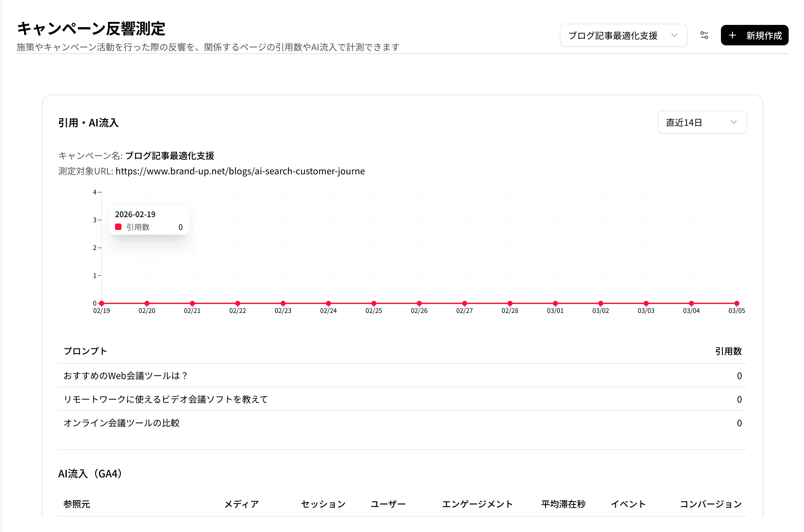804x532 pixels.
Task: Select the 02/19 data point on the chart
Action: click(x=101, y=303)
